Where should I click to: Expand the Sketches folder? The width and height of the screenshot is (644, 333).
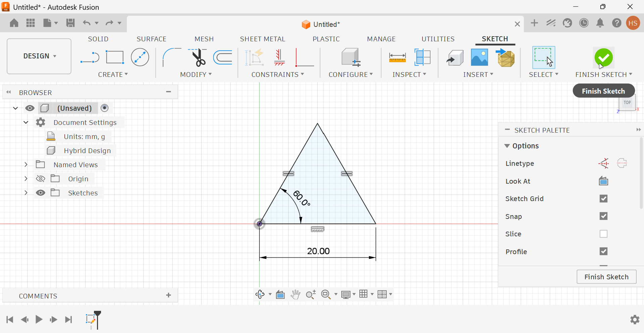[x=26, y=193]
